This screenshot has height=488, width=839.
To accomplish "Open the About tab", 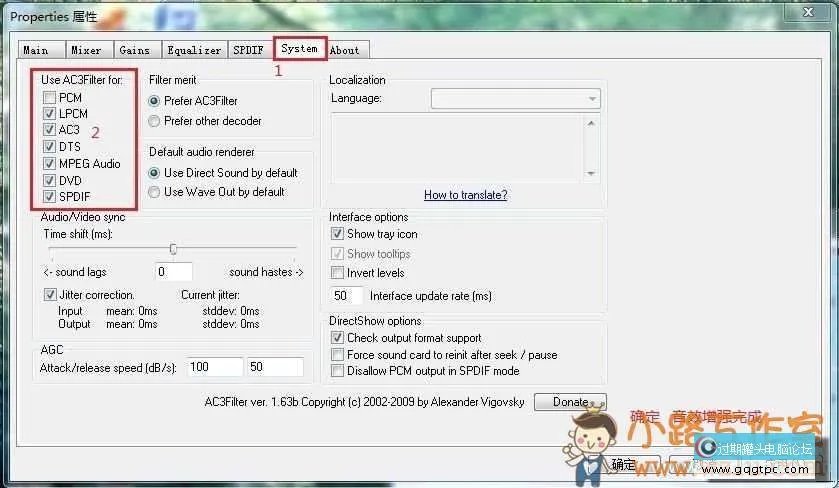I will (345, 50).
